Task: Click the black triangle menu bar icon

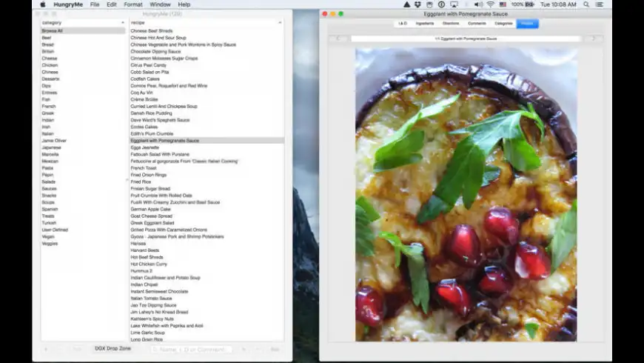Action: click(406, 4)
